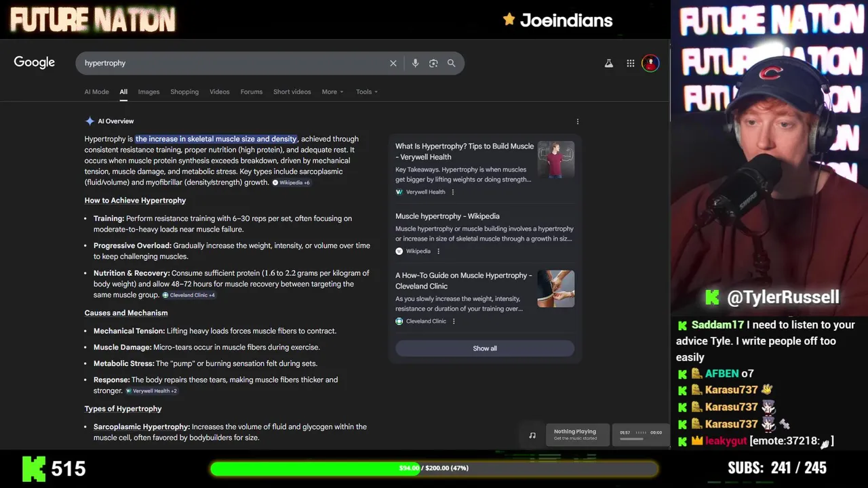Click the Wikipedia +6 citation chip
Screen dimensions: 868x488
tap(292, 183)
